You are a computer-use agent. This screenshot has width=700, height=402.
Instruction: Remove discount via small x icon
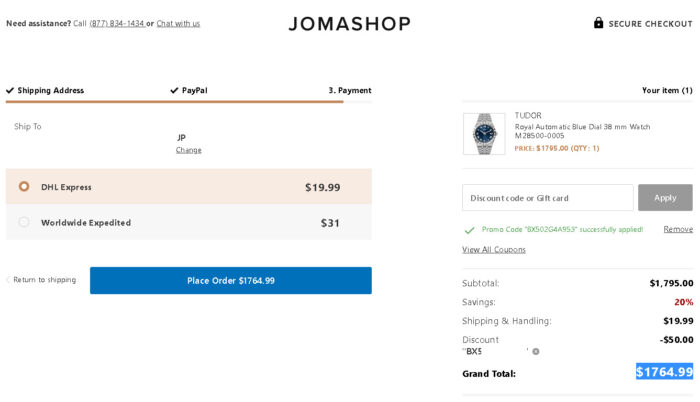pyautogui.click(x=536, y=351)
